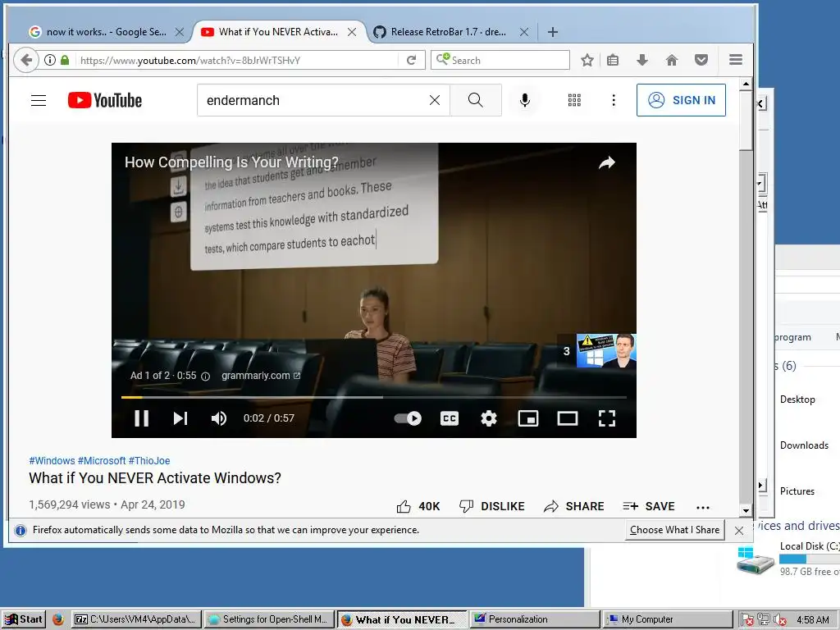
Task: Click the green padlock security icon
Action: [x=65, y=60]
